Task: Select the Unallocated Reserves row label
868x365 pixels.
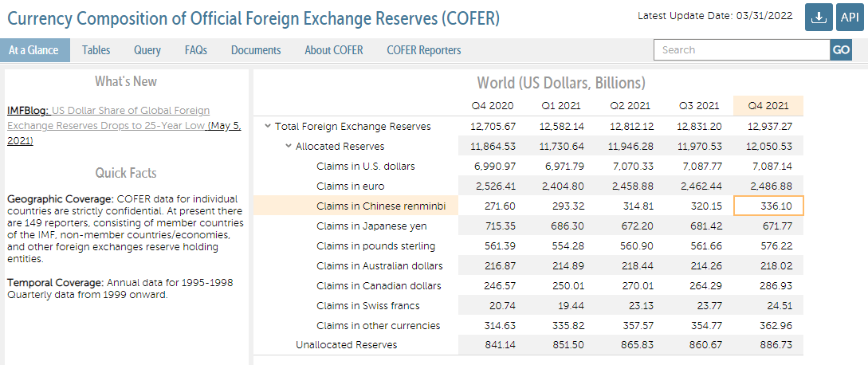Action: coord(346,345)
